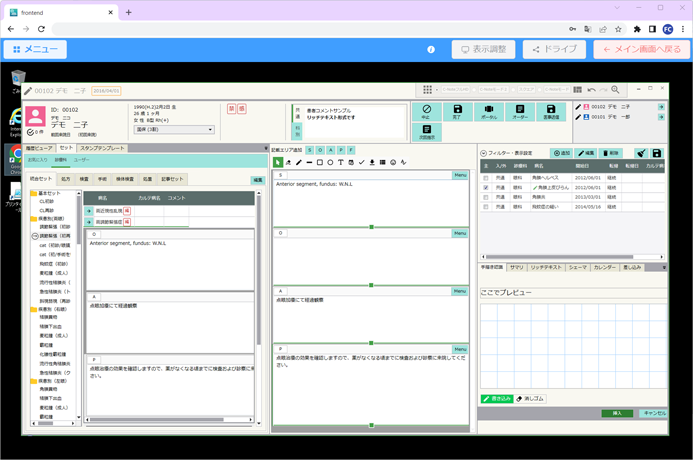The image size is (693, 460).
Task: Click the green divider handle below S section
Action: tap(371, 227)
